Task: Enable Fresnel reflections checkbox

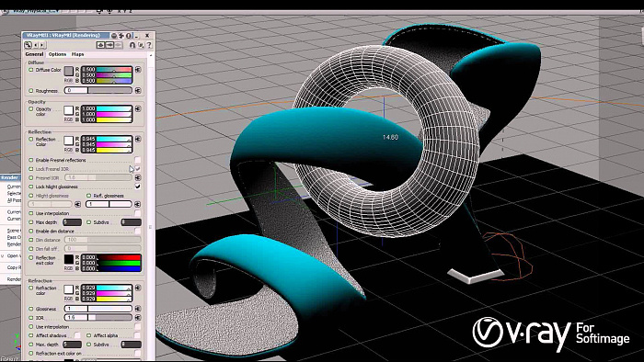Action: pos(138,160)
